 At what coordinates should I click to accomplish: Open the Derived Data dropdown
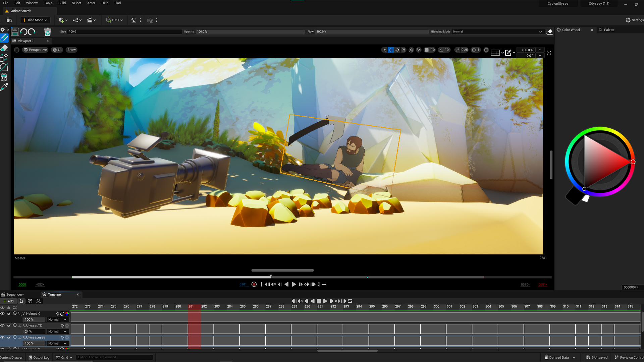559,358
